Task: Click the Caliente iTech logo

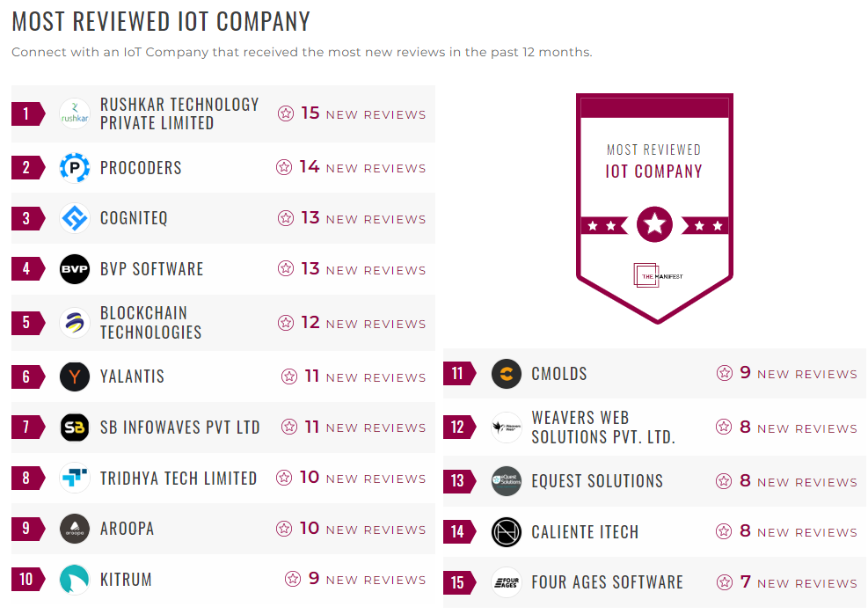Action: (507, 532)
